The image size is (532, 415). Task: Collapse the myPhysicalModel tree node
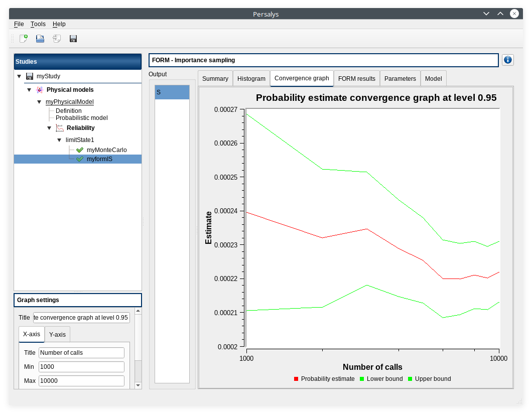tap(39, 102)
